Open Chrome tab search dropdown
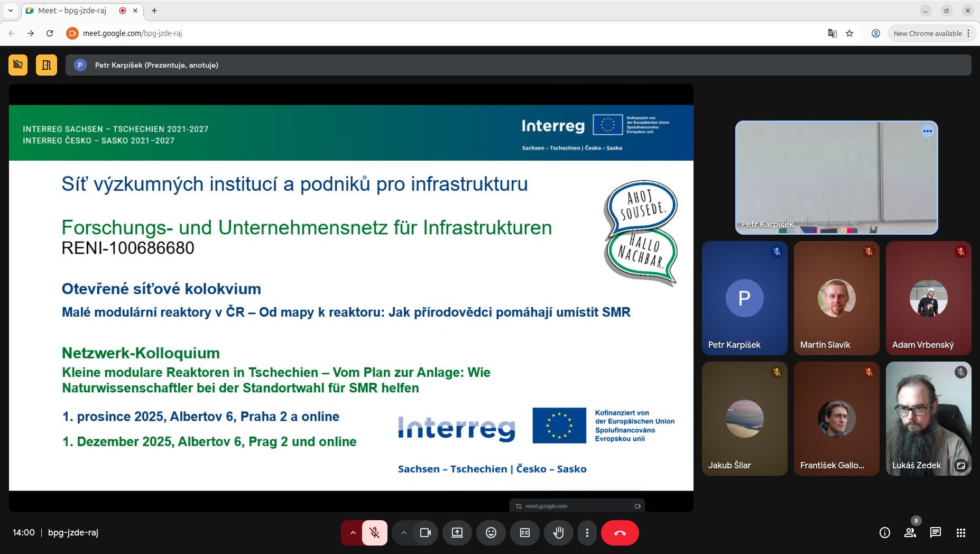Viewport: 980px width, 554px height. (10, 11)
